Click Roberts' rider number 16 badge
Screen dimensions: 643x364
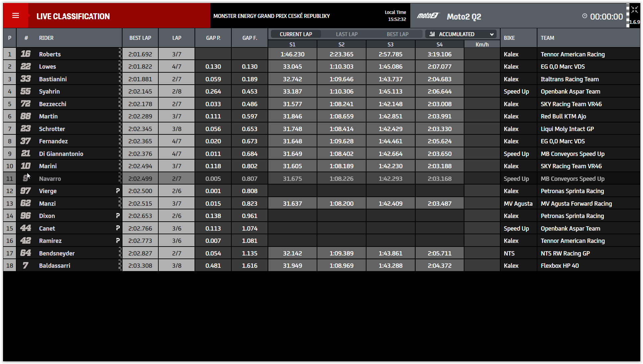(x=26, y=54)
